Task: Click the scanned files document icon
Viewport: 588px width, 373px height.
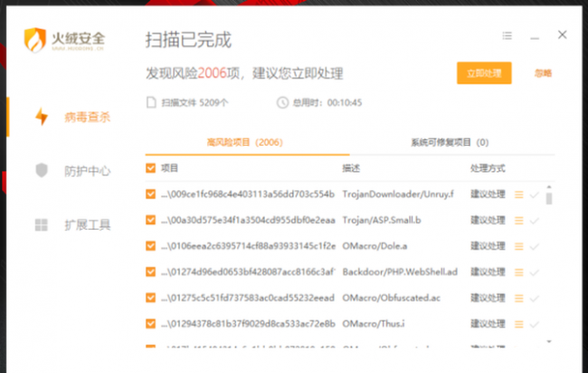Action: coord(151,102)
